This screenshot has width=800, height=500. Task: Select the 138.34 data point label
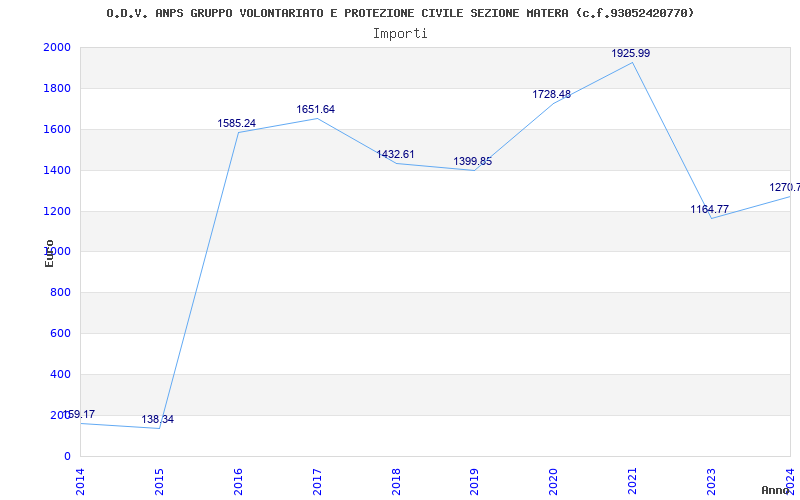[155, 420]
